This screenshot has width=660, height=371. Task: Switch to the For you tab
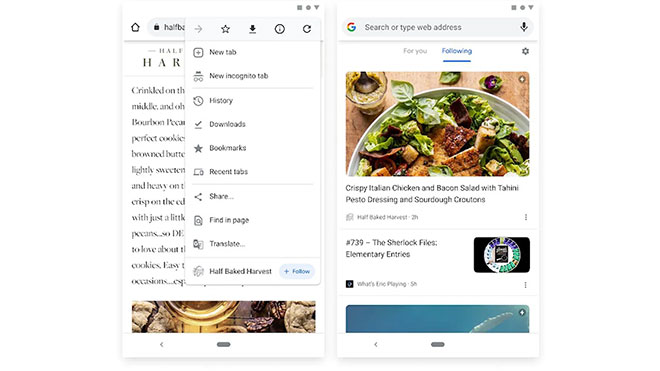point(415,51)
